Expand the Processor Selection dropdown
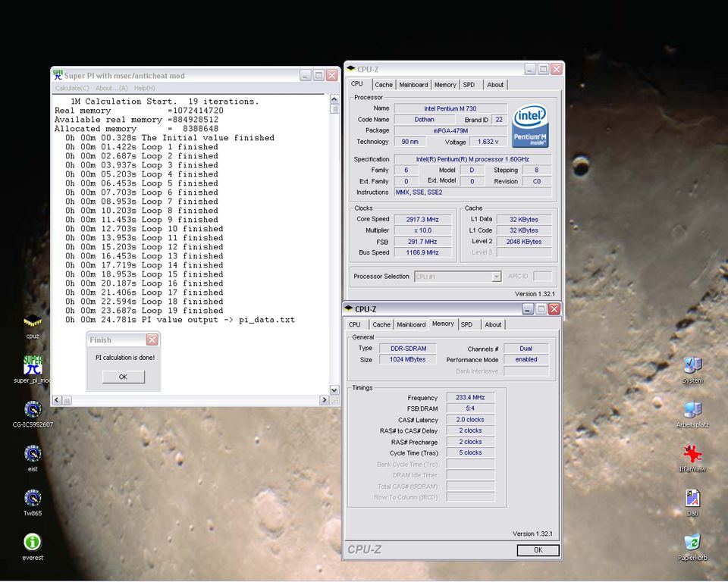Image resolution: width=728 pixels, height=582 pixels. 496,277
